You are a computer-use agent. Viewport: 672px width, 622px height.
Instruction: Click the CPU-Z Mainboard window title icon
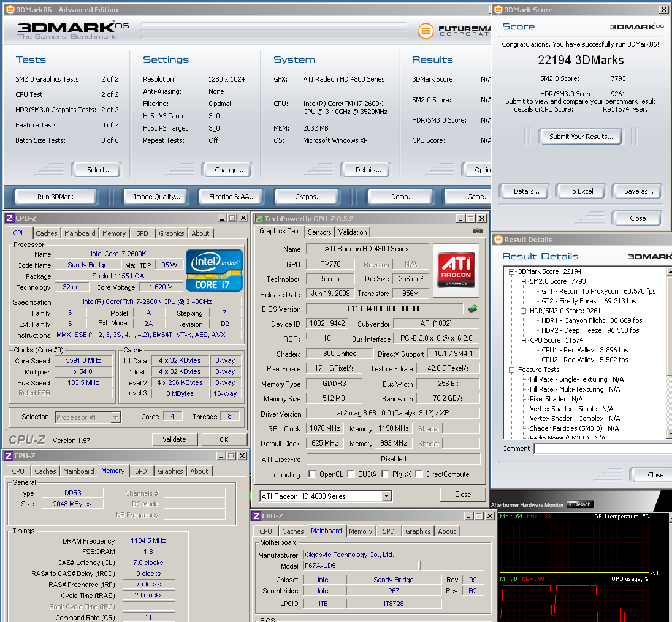[256, 516]
